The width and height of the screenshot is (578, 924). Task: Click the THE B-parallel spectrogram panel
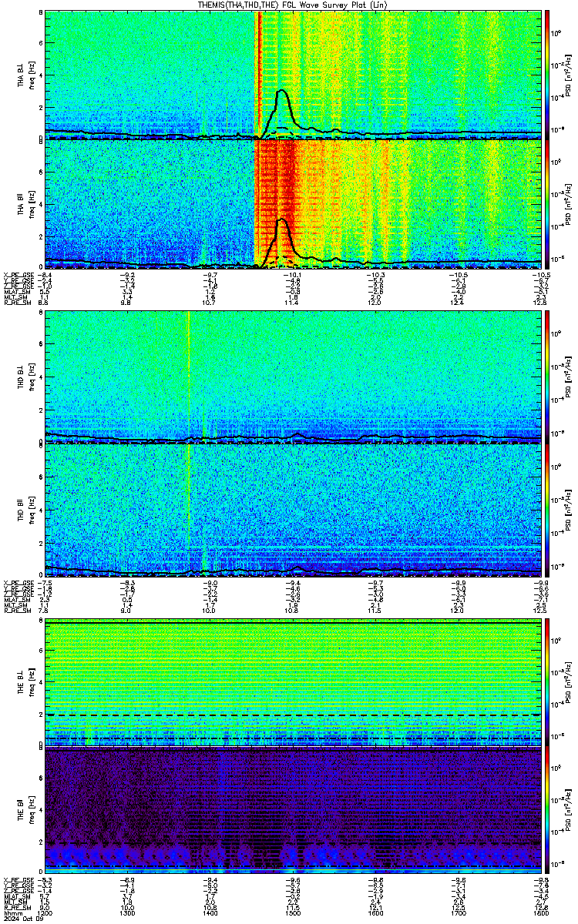click(x=294, y=812)
